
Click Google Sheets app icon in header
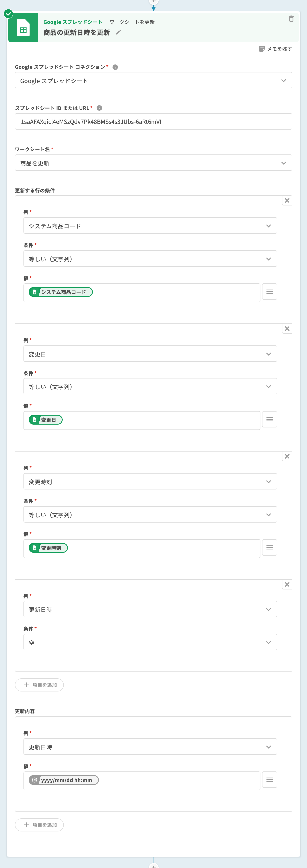(23, 28)
